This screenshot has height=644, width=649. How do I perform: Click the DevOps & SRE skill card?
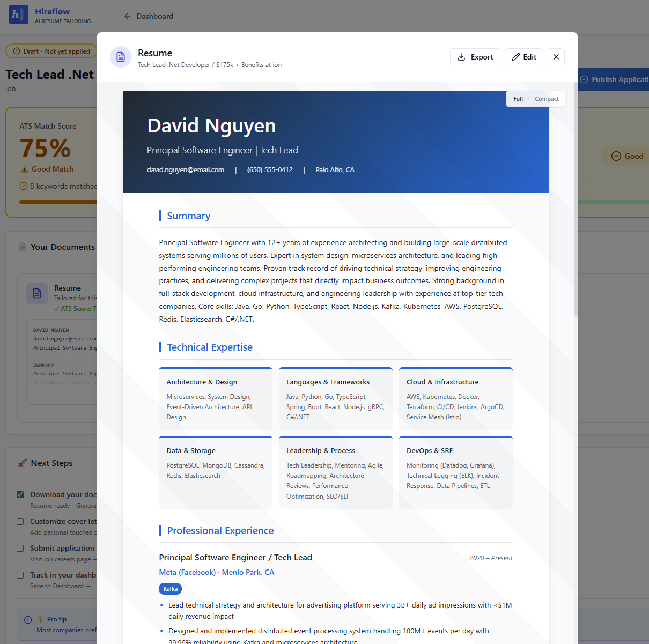[456, 472]
